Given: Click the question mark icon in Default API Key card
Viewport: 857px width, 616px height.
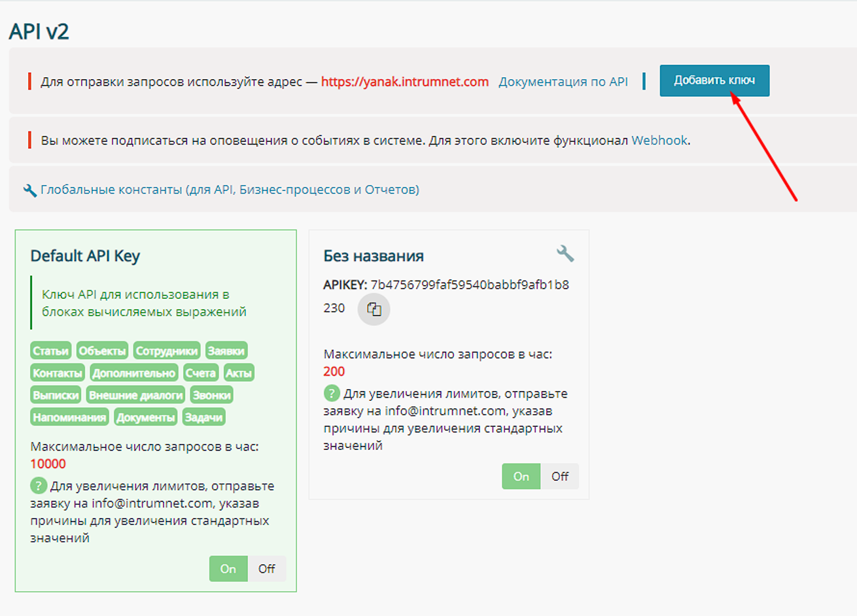Looking at the screenshot, I should [39, 486].
